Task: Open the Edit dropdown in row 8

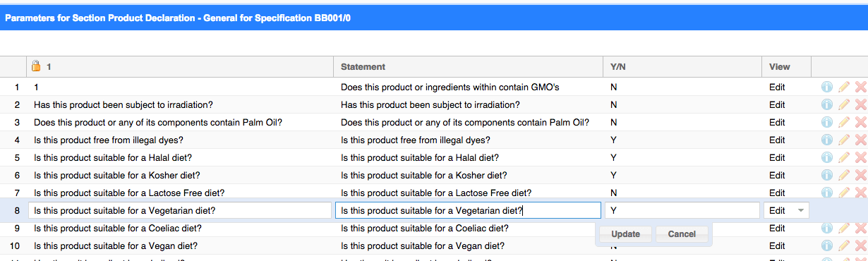Action: [x=786, y=210]
